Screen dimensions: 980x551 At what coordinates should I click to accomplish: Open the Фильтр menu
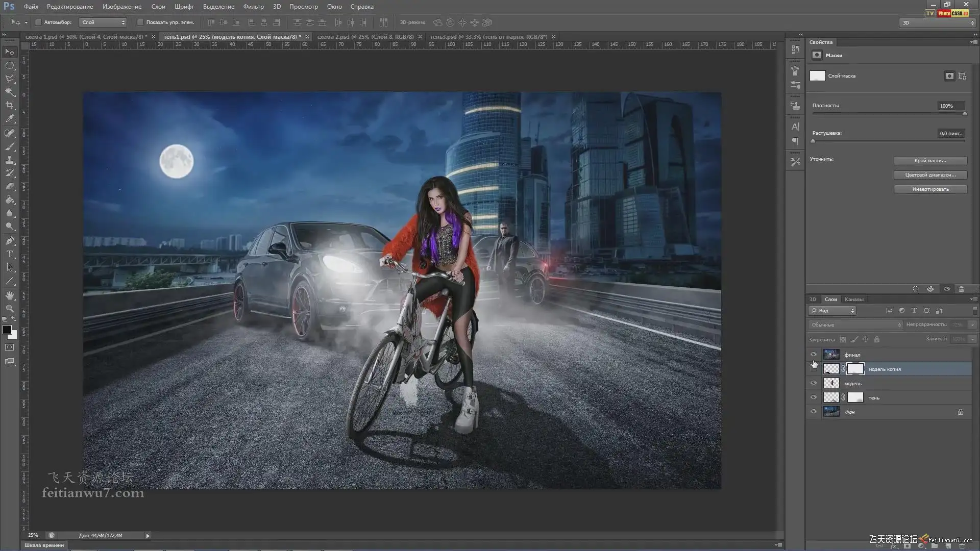point(253,7)
